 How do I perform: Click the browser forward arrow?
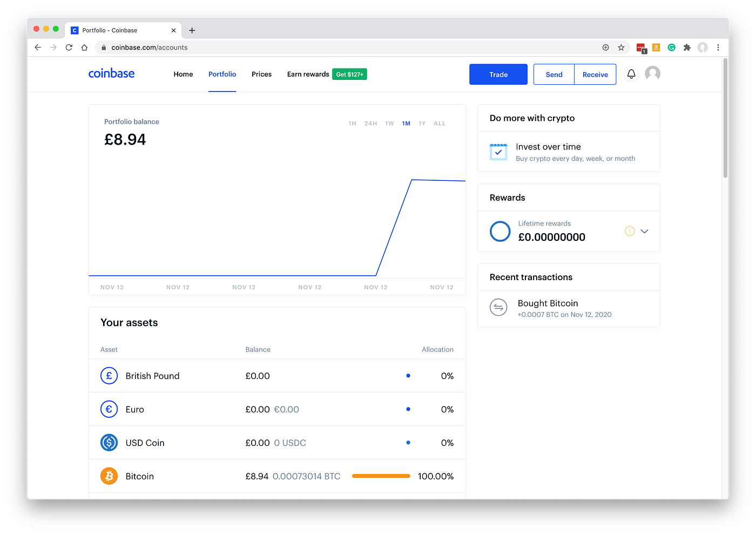53,48
